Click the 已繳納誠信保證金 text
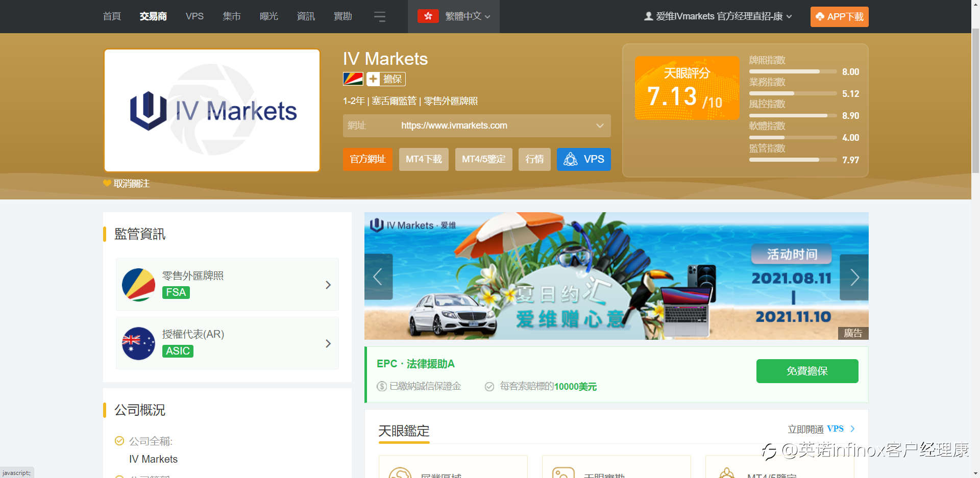 coord(425,386)
